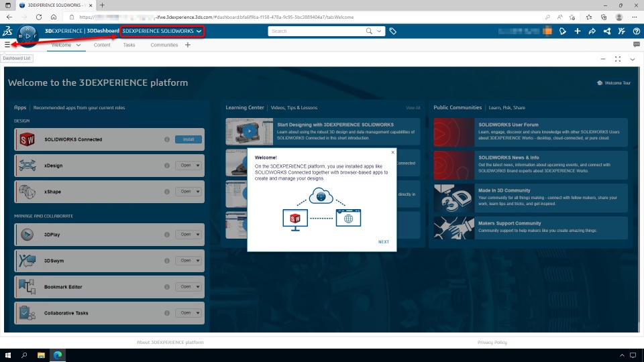Image resolution: width=644 pixels, height=362 pixels.
Task: Open Made In 3D Community
Action: tap(531, 198)
